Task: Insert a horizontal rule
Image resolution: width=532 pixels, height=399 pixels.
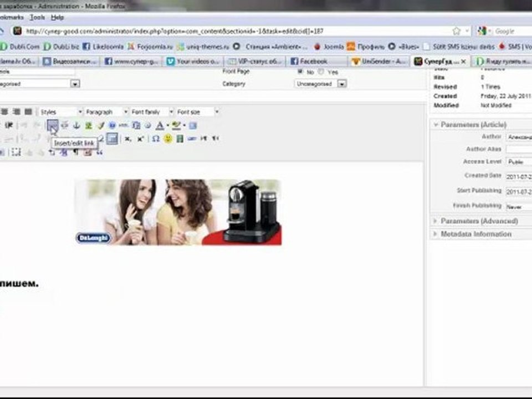Action: pos(192,139)
